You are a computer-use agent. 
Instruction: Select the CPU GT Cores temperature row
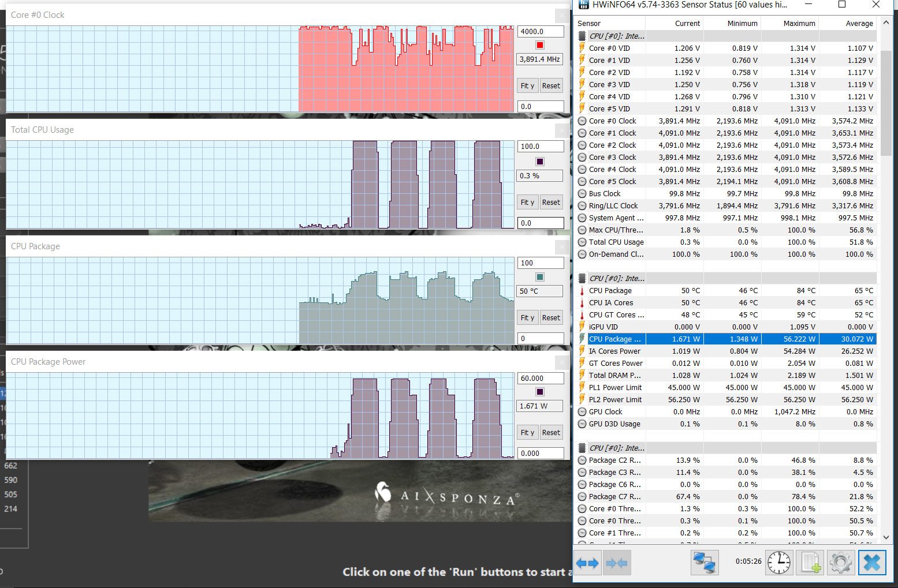(726, 315)
